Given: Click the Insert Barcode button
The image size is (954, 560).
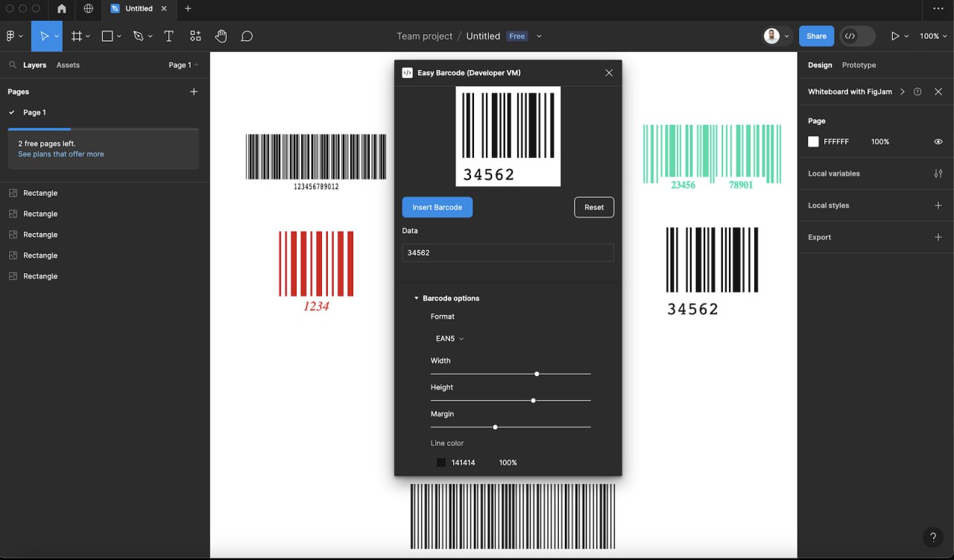Looking at the screenshot, I should pyautogui.click(x=437, y=207).
